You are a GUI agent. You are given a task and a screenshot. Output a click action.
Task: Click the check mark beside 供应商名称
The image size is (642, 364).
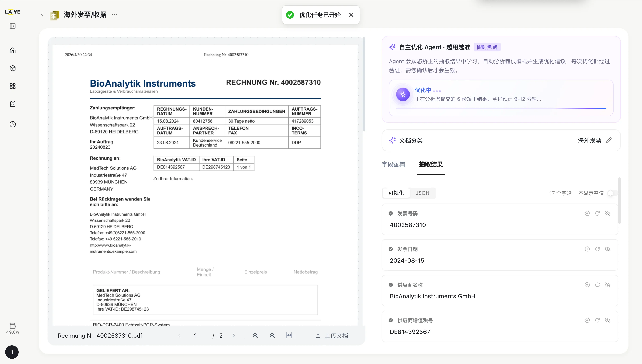391,285
